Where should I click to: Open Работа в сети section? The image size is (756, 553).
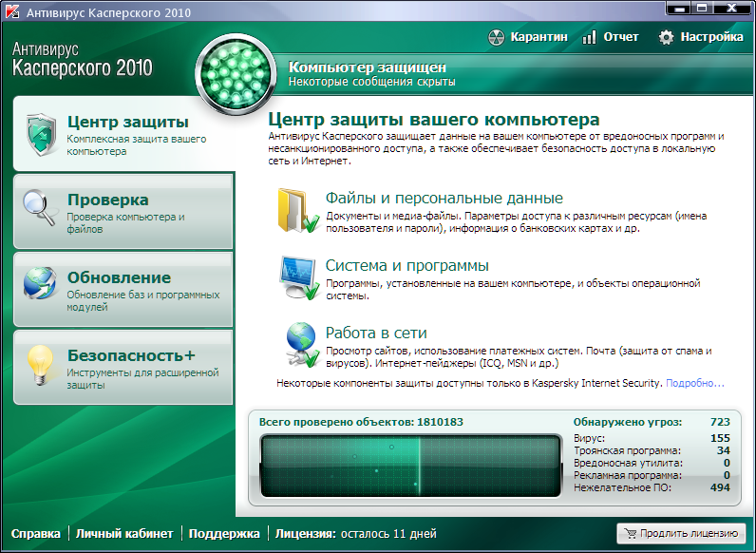click(x=376, y=333)
